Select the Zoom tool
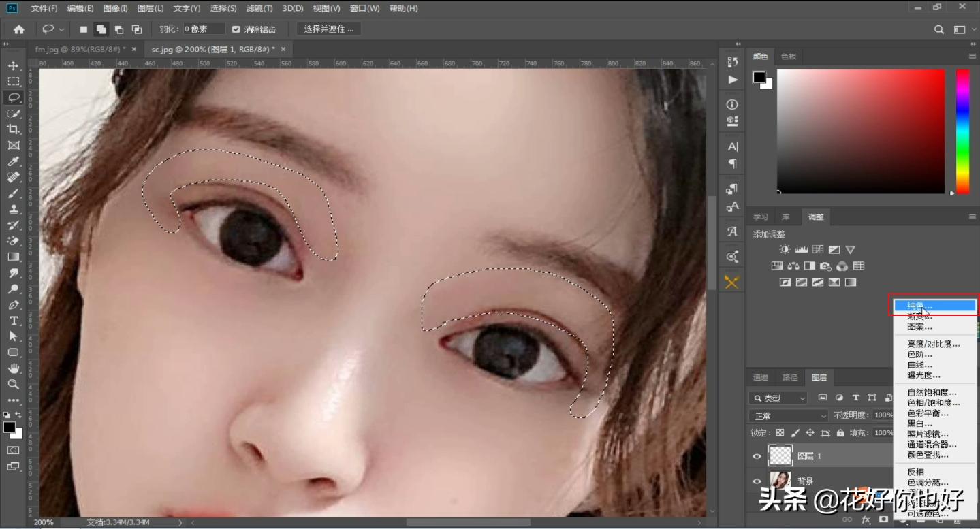The width and height of the screenshot is (980, 529). (13, 385)
